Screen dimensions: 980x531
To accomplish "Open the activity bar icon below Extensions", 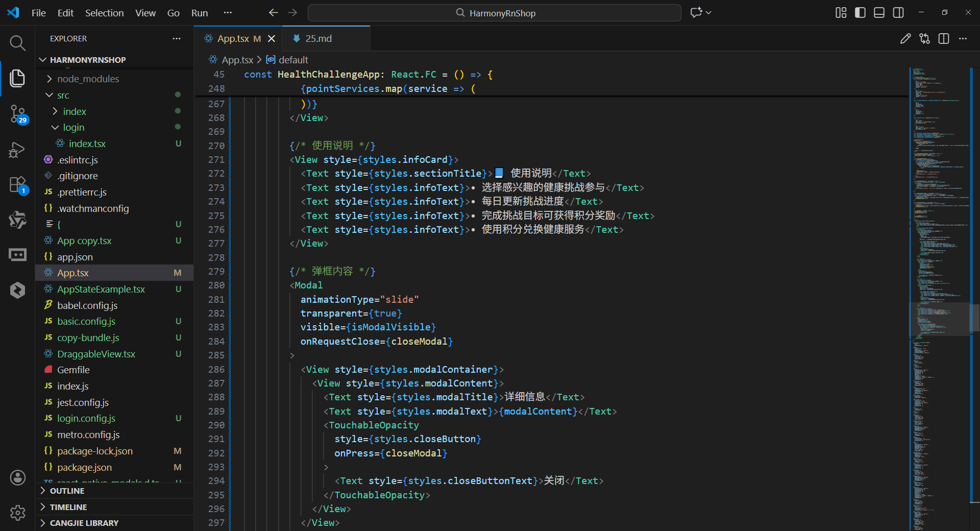I will coord(17,220).
